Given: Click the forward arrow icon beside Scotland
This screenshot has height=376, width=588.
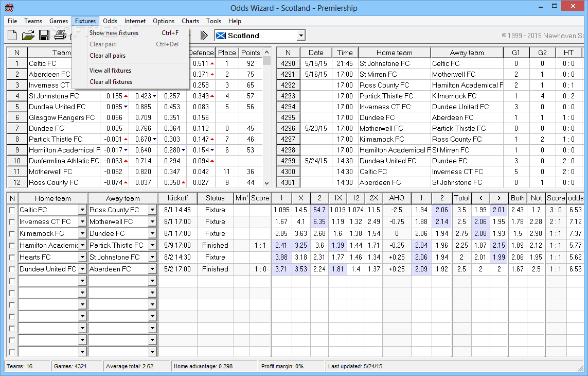Looking at the screenshot, I should click(x=204, y=36).
